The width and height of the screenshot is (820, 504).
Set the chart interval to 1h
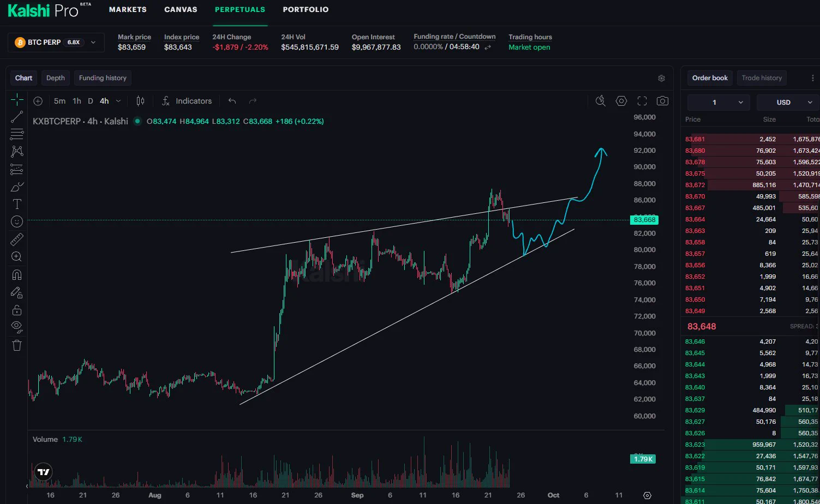[77, 101]
